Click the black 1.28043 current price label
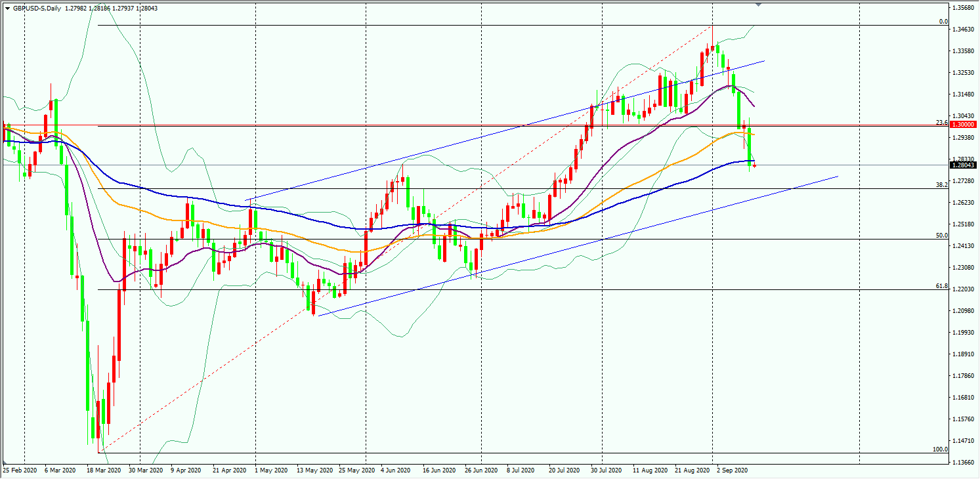 click(962, 165)
